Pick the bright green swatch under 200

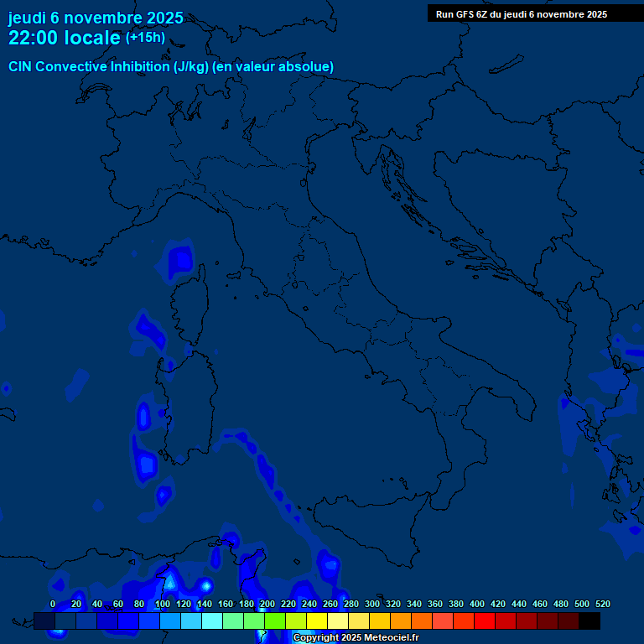click(275, 621)
